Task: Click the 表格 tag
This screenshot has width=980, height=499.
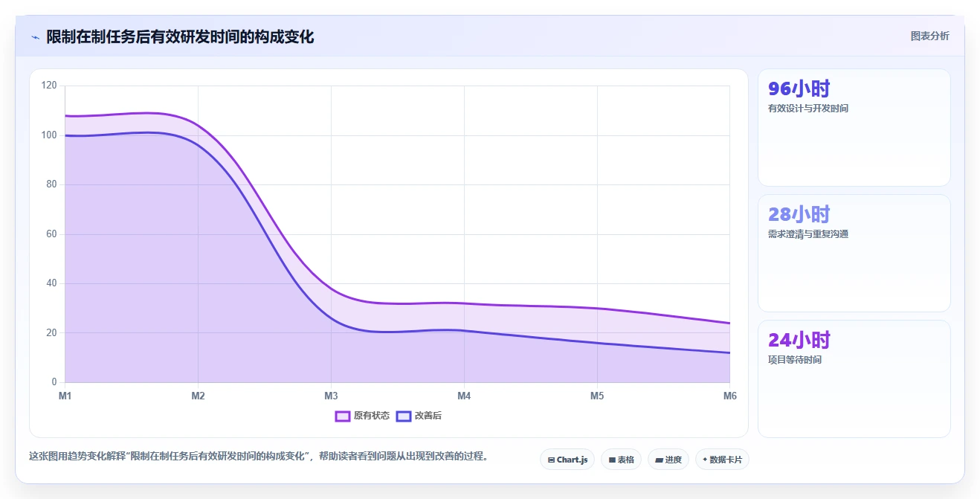Action: pyautogui.click(x=622, y=460)
